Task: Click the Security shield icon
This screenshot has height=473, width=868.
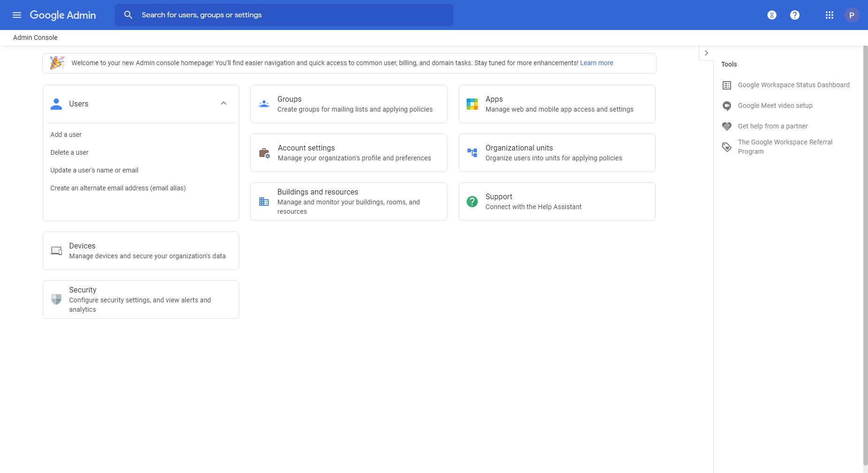Action: 56,299
